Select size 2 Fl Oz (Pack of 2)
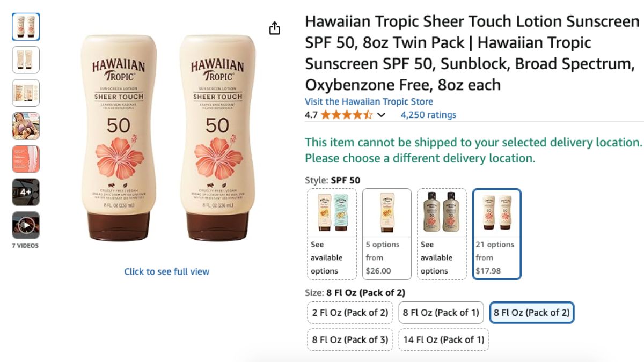 click(350, 312)
